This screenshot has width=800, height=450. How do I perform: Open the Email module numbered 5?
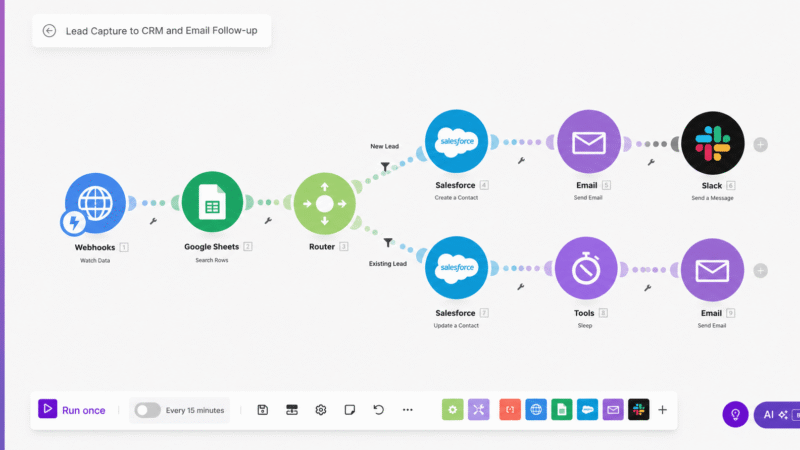coord(589,141)
